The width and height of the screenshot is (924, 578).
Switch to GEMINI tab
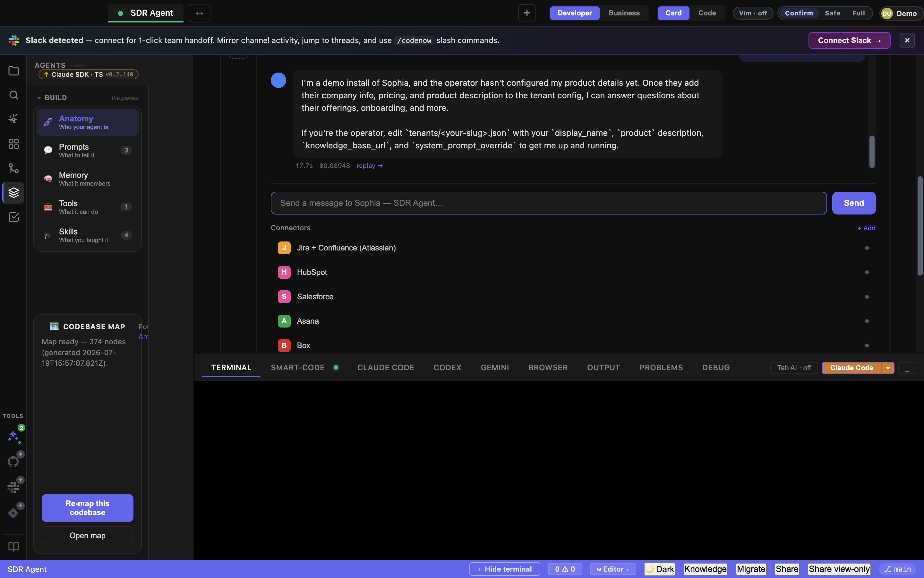point(495,368)
